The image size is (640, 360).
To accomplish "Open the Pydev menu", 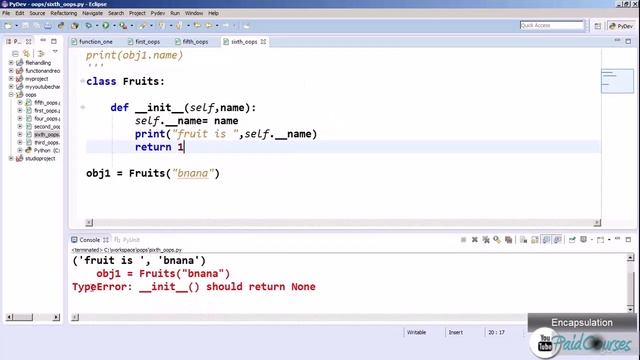I will [158, 13].
